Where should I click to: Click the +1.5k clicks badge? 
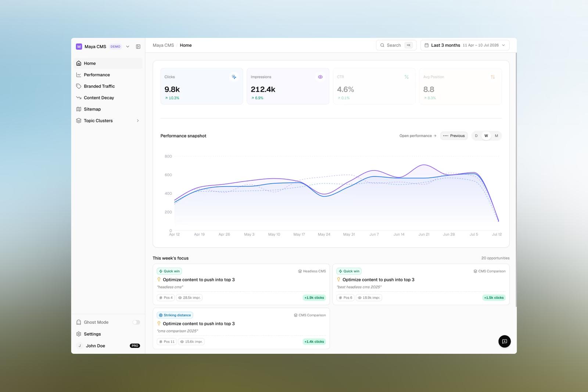(494, 298)
